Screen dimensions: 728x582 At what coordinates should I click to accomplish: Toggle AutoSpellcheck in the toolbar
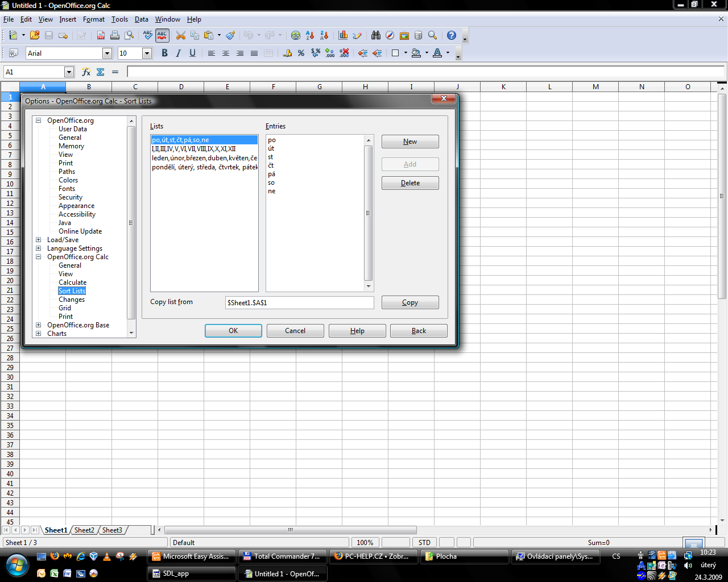tap(162, 35)
